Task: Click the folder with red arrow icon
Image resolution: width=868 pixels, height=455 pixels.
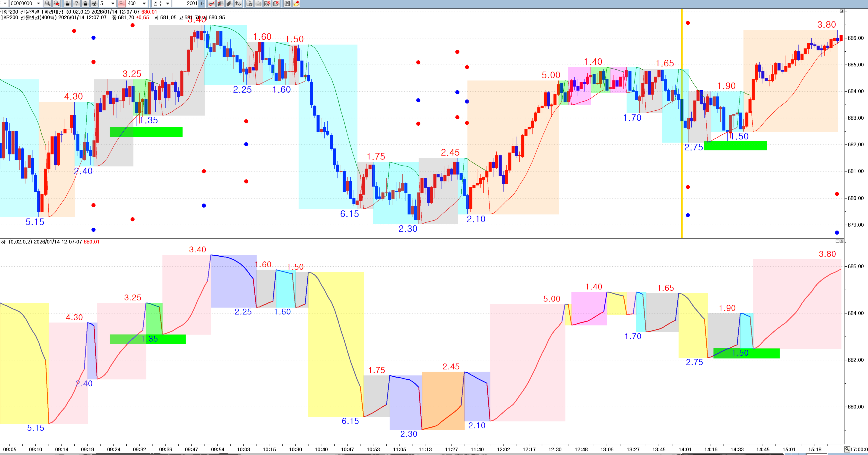Action: (296, 4)
